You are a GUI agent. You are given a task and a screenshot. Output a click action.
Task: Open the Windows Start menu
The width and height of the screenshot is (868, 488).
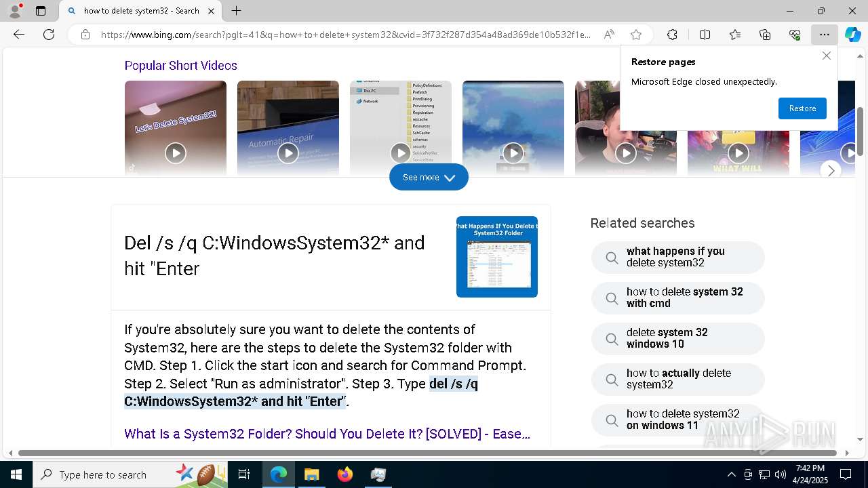pos(16,474)
